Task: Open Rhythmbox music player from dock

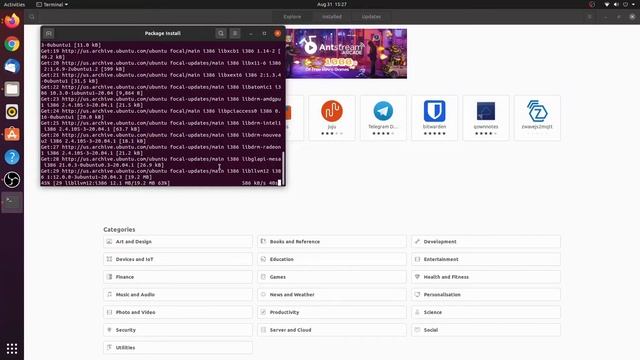Action: coord(12,111)
